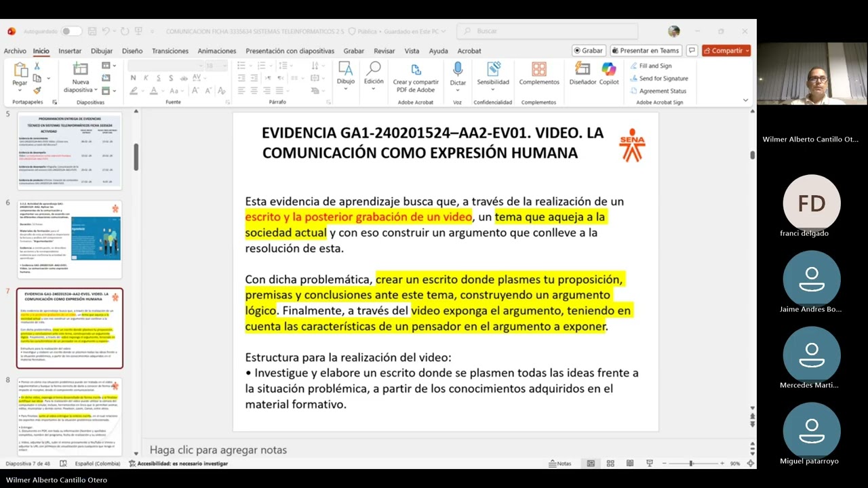This screenshot has height=488, width=868.
Task: Click Presentar en Teams button
Action: 645,51
